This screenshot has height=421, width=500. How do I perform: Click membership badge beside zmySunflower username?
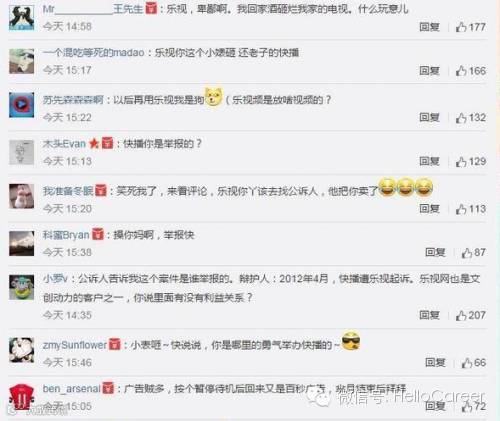point(115,344)
